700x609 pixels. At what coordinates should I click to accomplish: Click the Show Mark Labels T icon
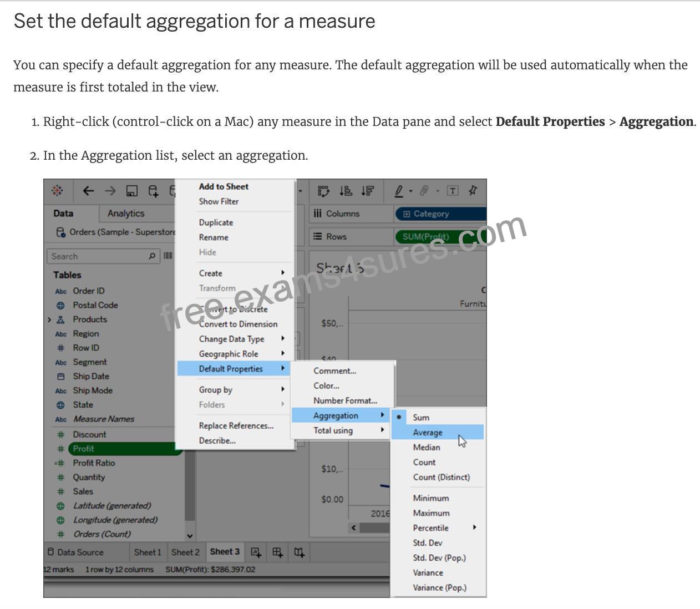(x=453, y=191)
